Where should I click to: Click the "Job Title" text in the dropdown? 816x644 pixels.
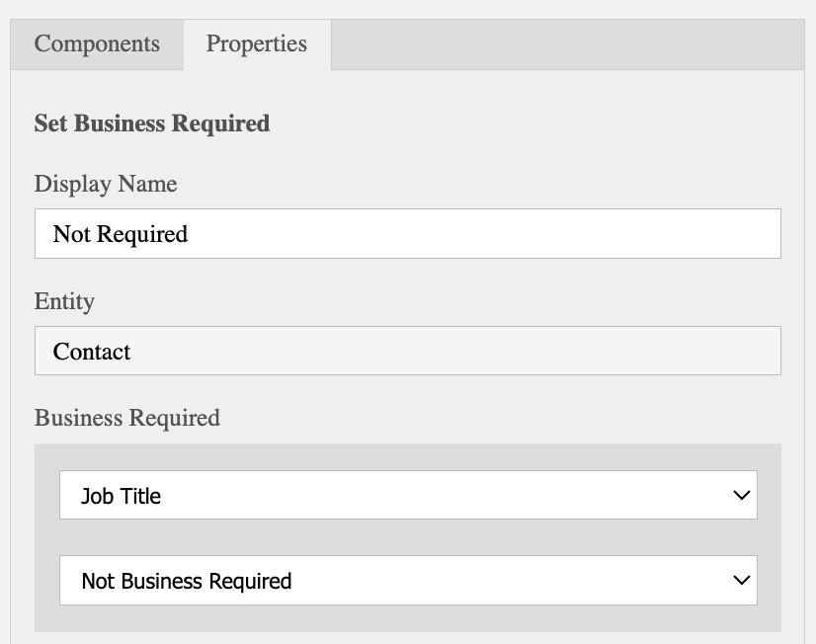121,496
